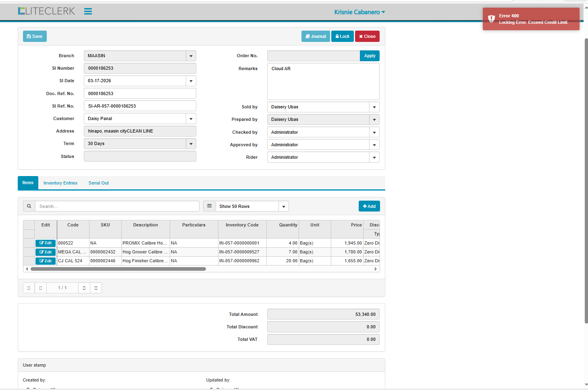Click the Save button
This screenshot has width=588, height=390.
click(35, 36)
